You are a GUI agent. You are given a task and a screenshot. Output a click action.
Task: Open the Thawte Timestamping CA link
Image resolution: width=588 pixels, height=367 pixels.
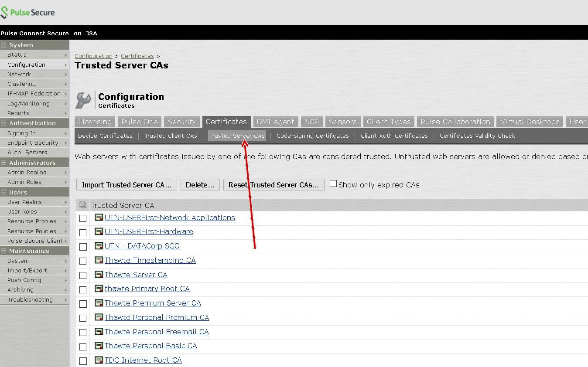click(150, 260)
